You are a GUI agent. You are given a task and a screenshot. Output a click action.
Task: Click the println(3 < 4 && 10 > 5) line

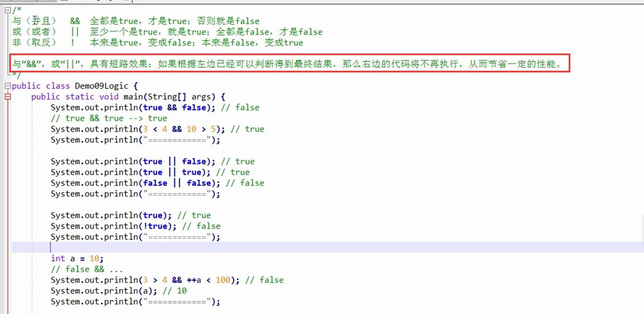point(158,129)
